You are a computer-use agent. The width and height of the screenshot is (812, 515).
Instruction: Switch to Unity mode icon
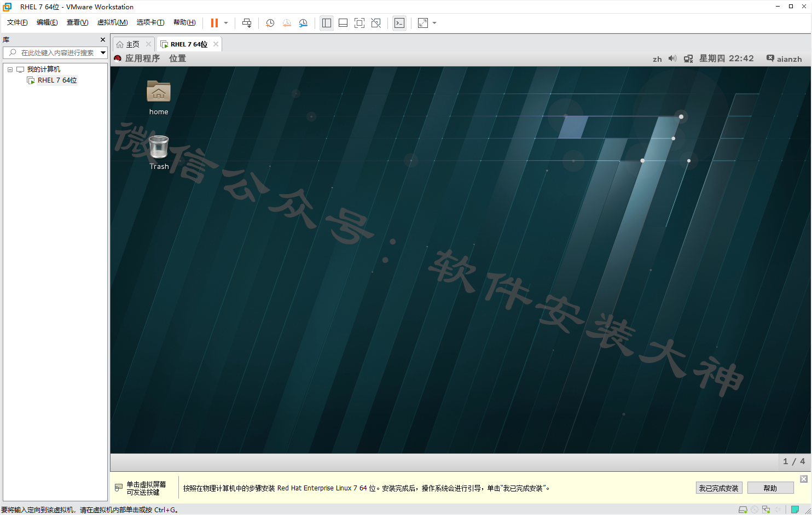click(376, 23)
